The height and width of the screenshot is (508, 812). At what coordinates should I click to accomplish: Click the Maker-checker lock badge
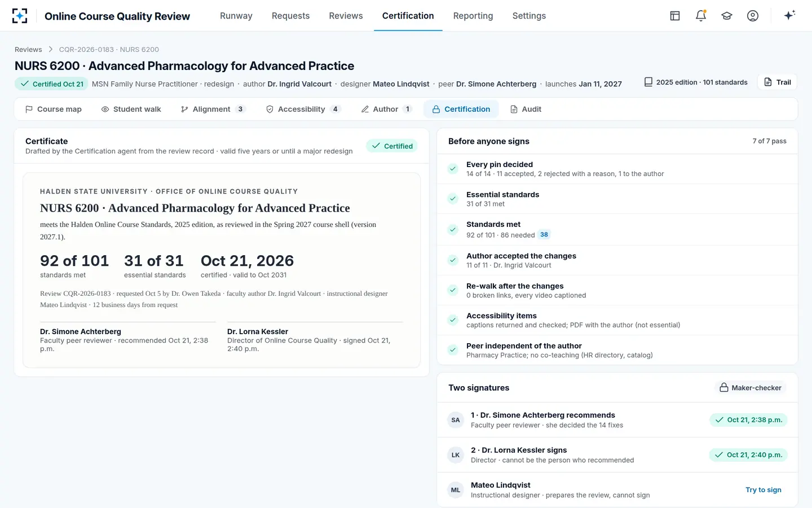751,388
